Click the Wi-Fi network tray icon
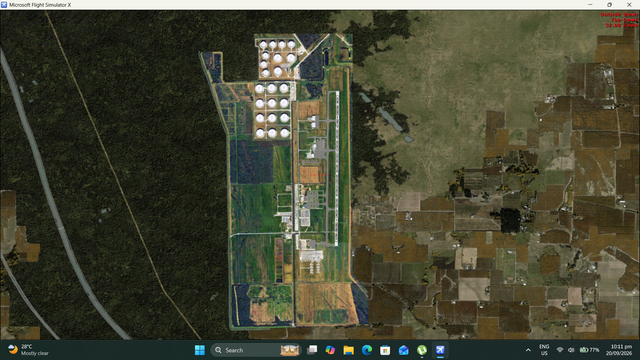640x360 pixels. pos(560,350)
